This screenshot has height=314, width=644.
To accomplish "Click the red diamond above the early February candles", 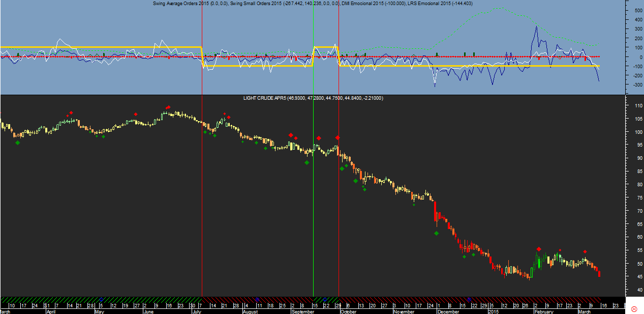I will pyautogui.click(x=538, y=249).
